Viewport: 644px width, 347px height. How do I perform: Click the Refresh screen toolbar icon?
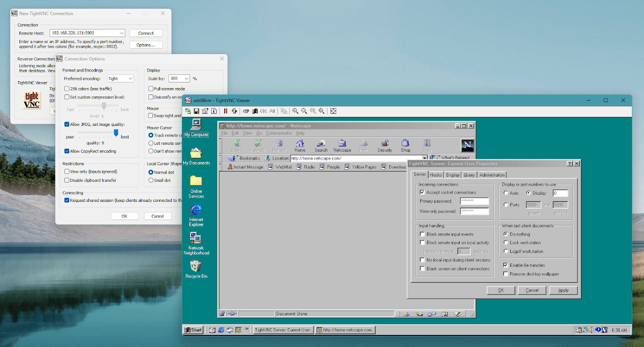(x=234, y=111)
